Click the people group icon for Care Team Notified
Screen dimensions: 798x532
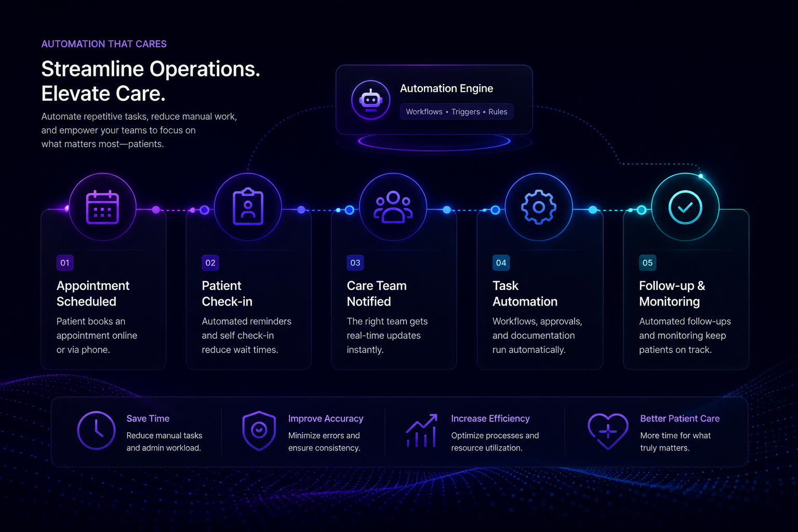[393, 207]
